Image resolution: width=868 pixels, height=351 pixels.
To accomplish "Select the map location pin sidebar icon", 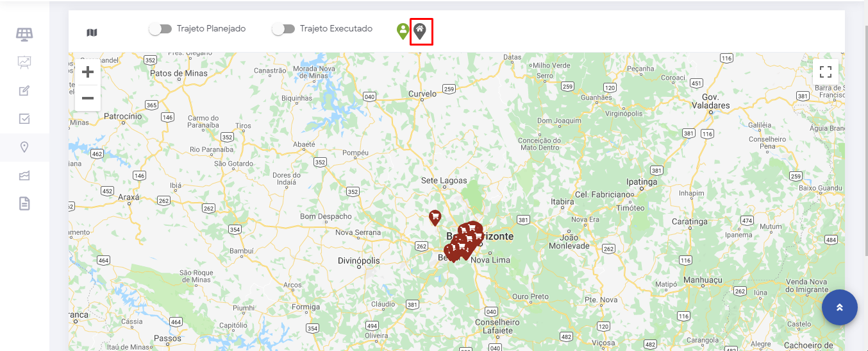I will 24,148.
